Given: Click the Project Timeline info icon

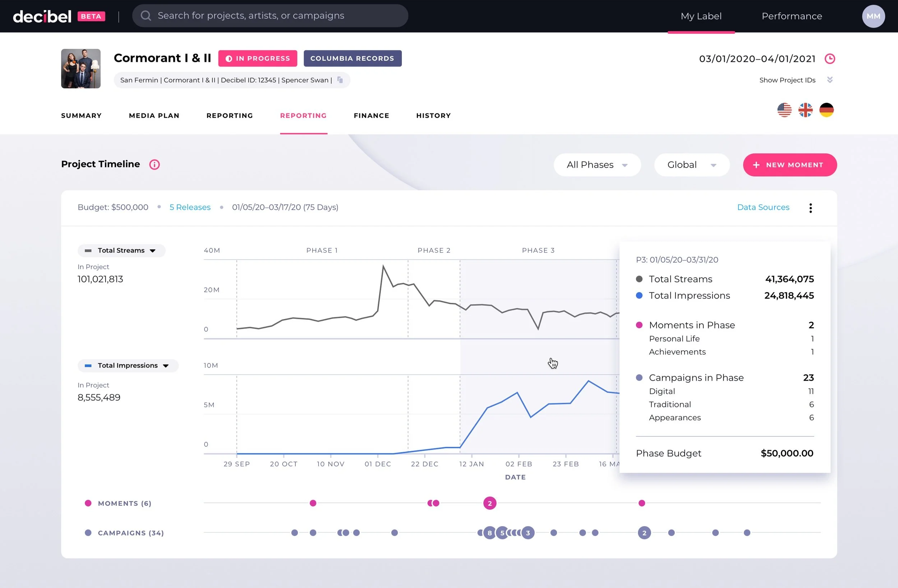Looking at the screenshot, I should (154, 165).
